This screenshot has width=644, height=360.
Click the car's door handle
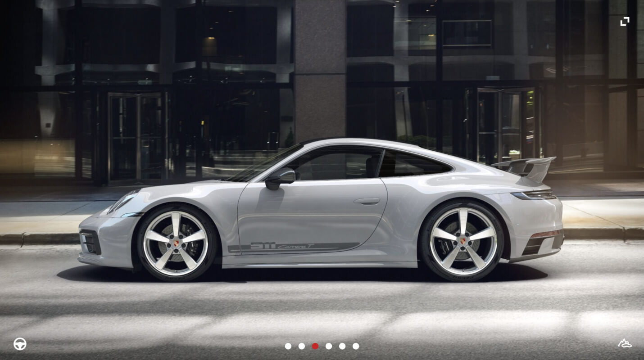click(367, 201)
